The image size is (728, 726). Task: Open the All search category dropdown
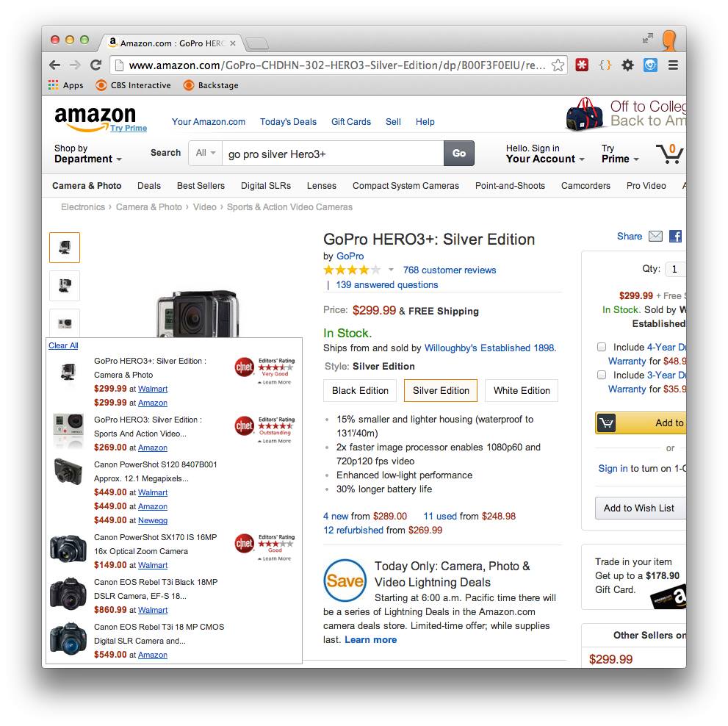click(206, 153)
